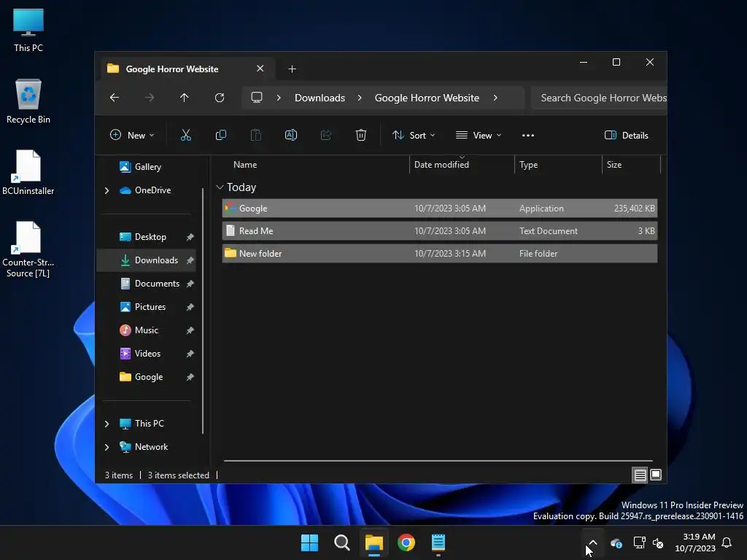The image size is (747, 560).
Task: Go back with the left arrow
Action: (x=115, y=98)
